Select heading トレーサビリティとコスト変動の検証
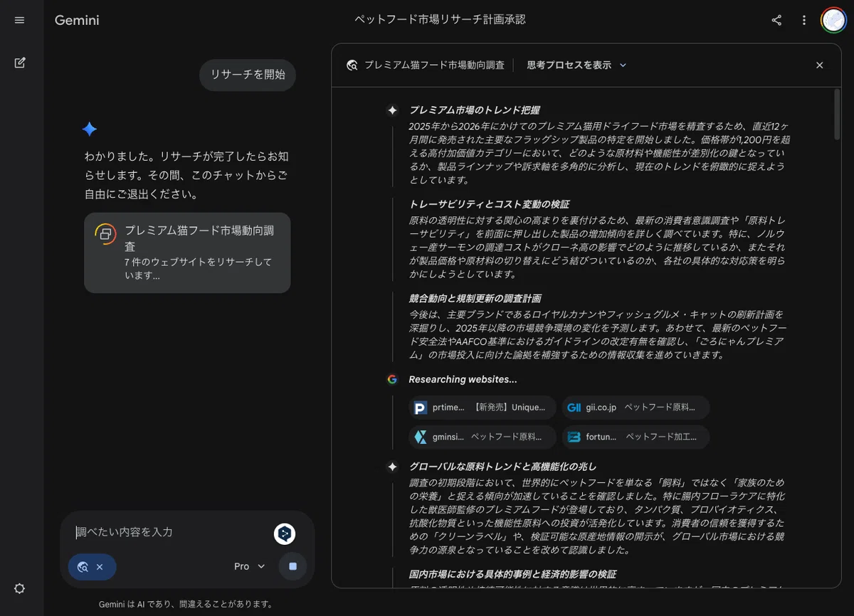 pyautogui.click(x=489, y=204)
